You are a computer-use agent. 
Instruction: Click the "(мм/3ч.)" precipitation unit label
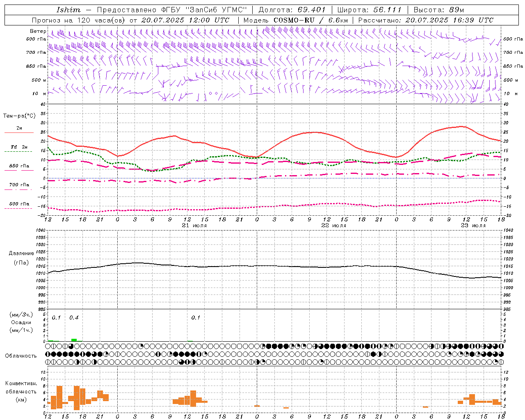pos(21,315)
